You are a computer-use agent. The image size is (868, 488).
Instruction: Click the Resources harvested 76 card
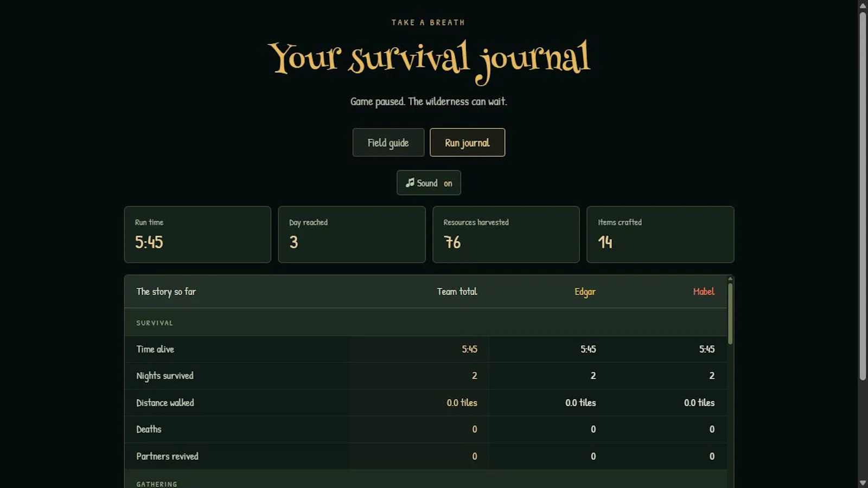506,234
